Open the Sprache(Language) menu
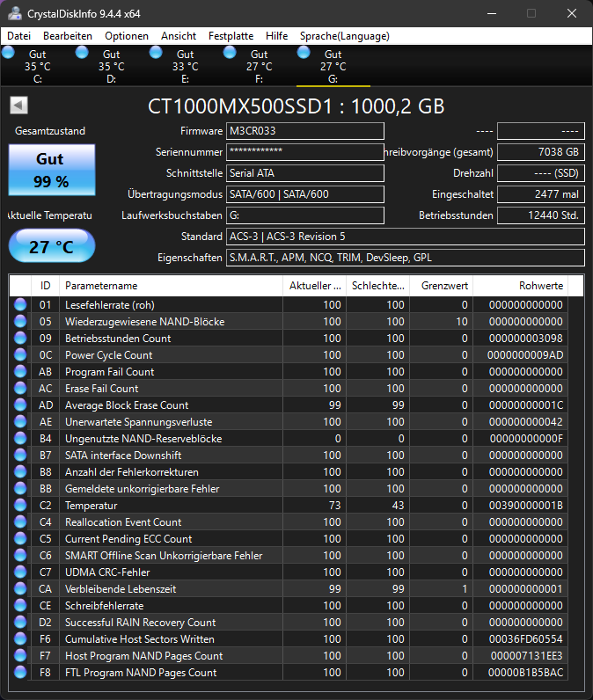 click(x=344, y=36)
